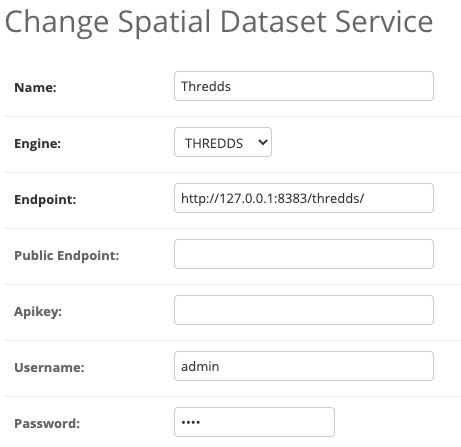Place cursor on 'admin' text in Username

coord(200,367)
